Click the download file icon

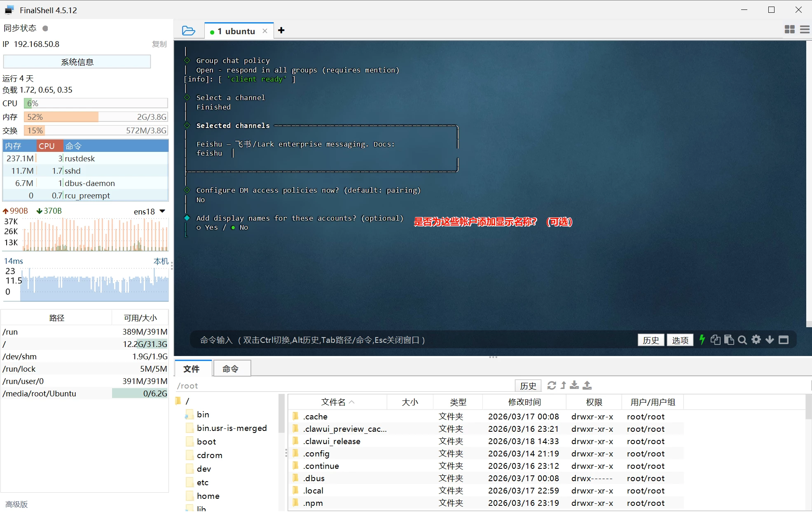pyautogui.click(x=574, y=385)
